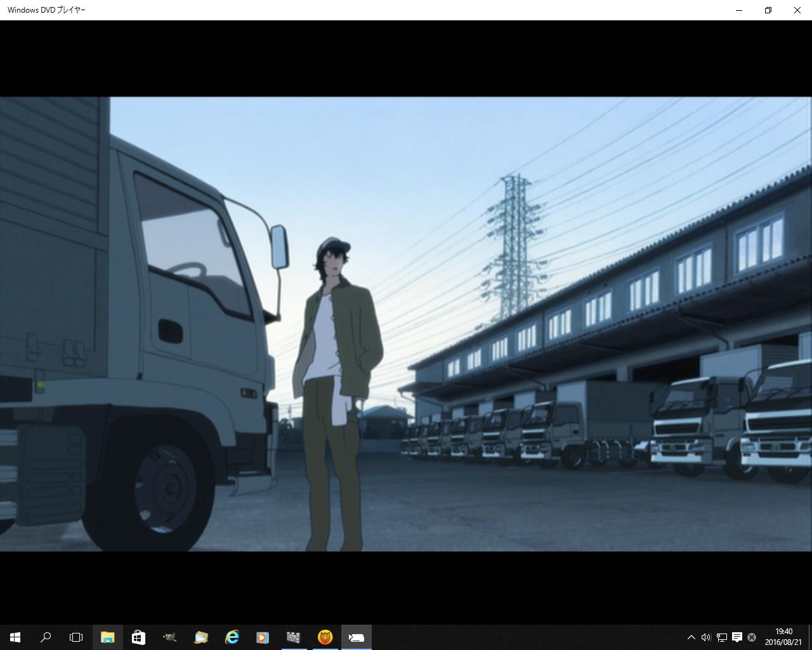Viewport: 812px width, 650px height.
Task: Switch to the orange shield security app
Action: (325, 637)
